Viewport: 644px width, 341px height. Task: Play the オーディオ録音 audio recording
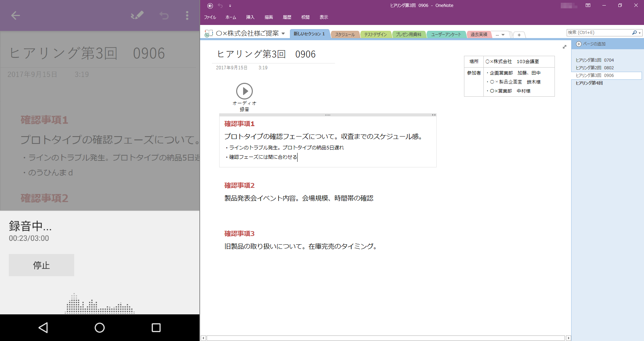click(x=245, y=91)
